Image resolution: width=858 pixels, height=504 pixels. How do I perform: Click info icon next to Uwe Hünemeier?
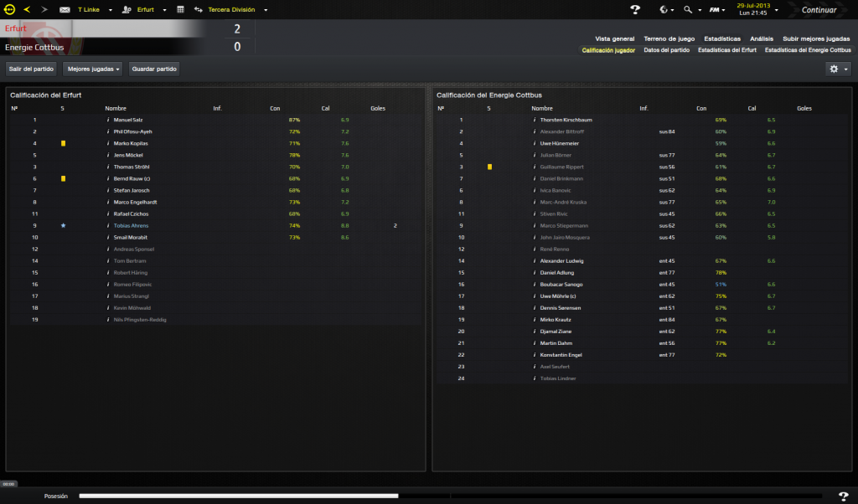534,143
